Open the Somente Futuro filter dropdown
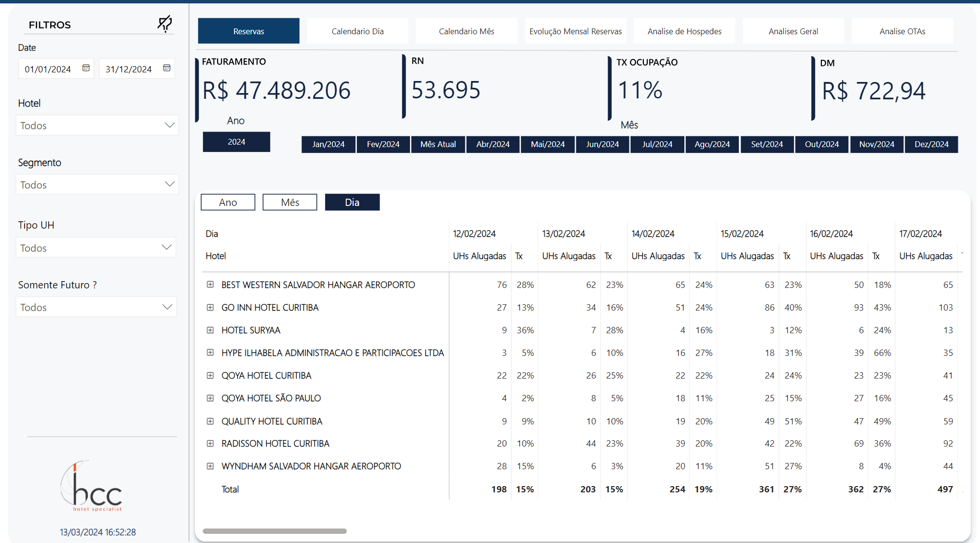The image size is (980, 543). [x=96, y=307]
